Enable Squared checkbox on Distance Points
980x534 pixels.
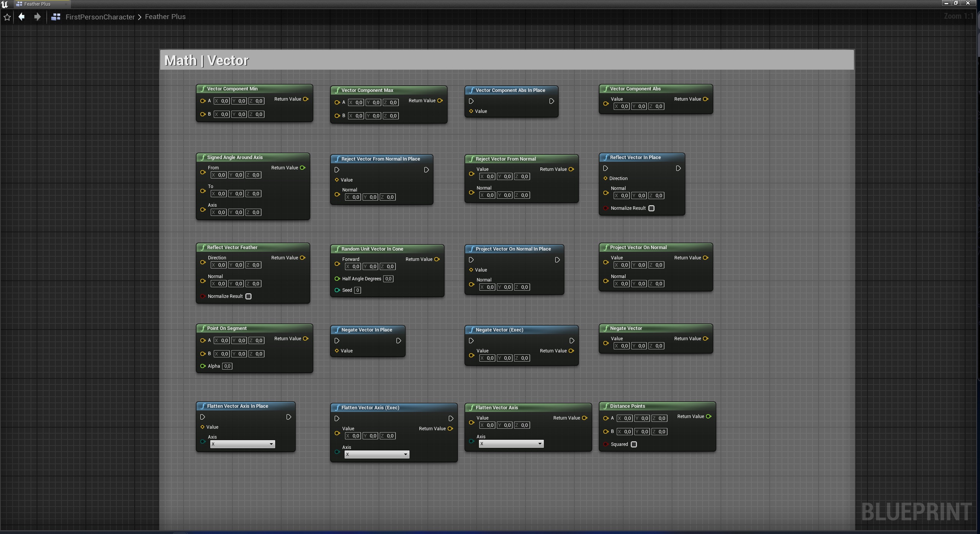(x=634, y=444)
